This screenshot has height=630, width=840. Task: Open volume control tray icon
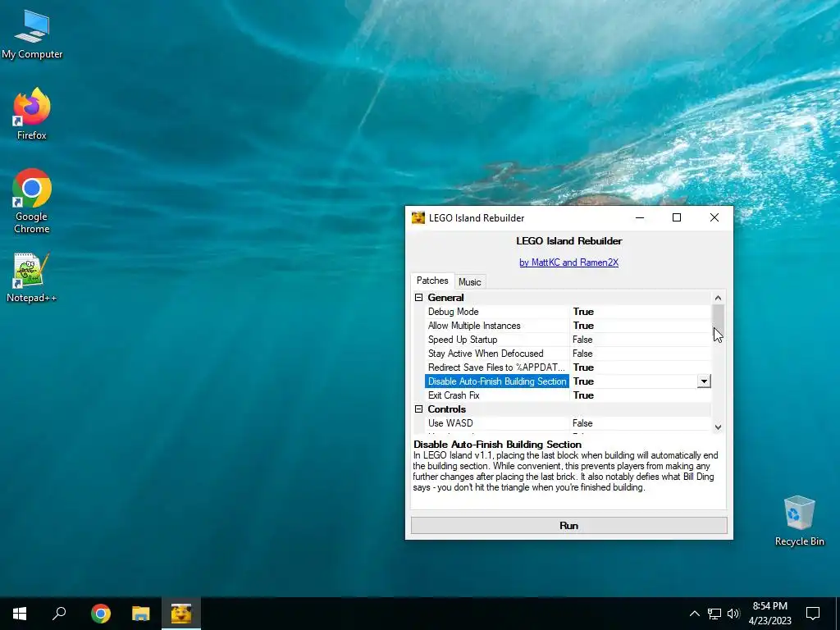pyautogui.click(x=733, y=614)
